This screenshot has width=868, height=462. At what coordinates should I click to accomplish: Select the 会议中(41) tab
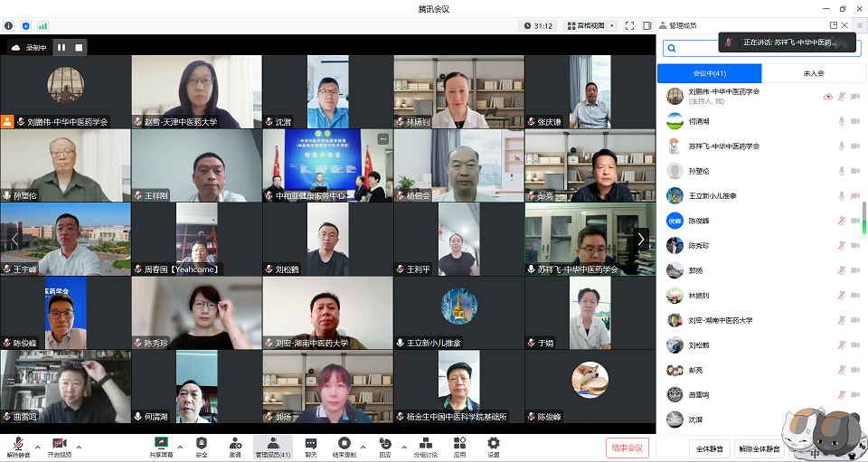[710, 73]
